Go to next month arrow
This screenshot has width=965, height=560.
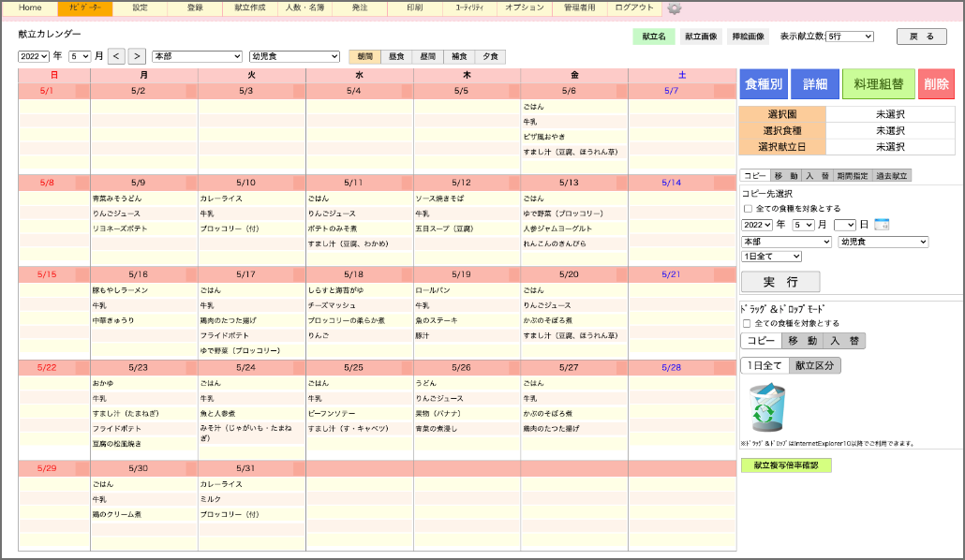137,56
